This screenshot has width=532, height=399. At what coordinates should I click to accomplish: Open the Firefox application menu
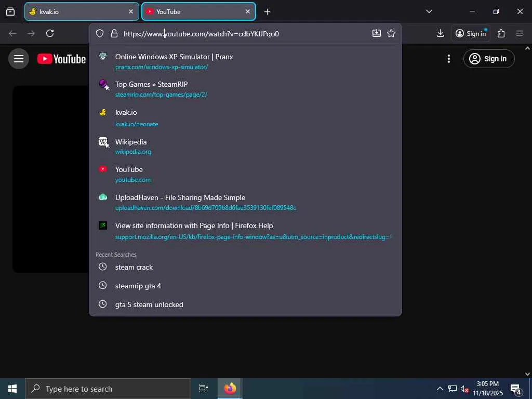click(x=520, y=33)
